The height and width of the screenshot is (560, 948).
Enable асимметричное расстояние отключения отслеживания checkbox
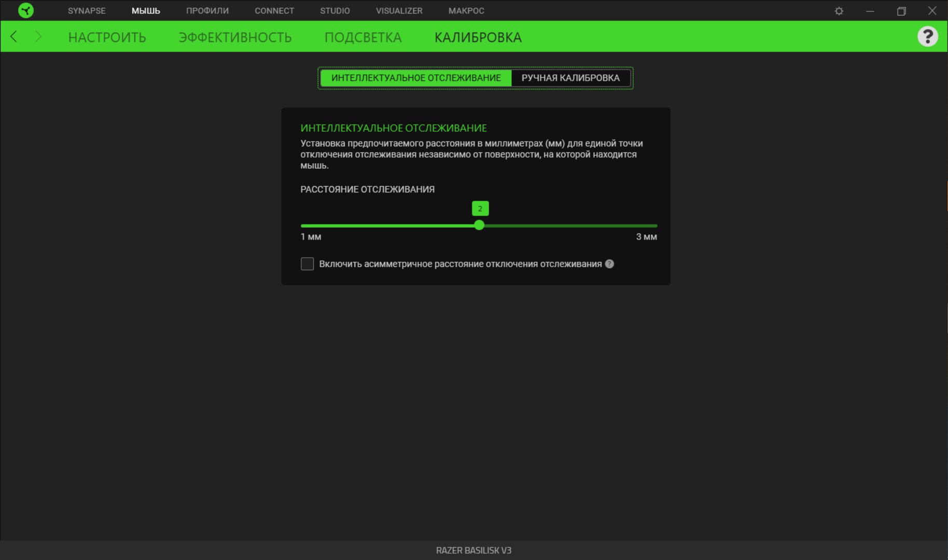tap(307, 264)
